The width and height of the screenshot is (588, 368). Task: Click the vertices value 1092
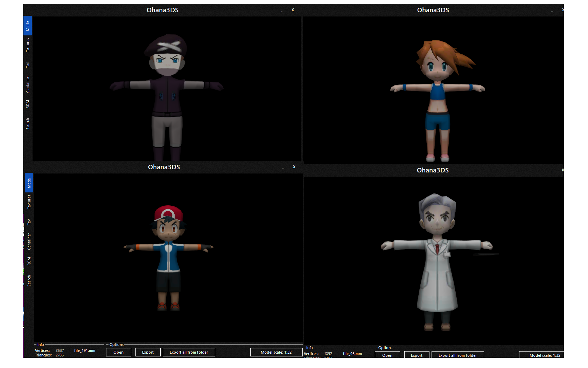click(x=328, y=354)
